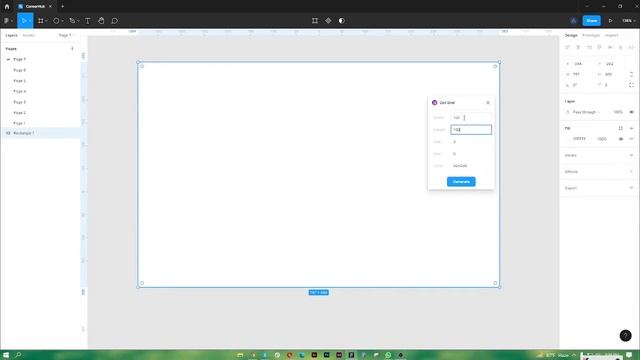
Task: Close the Dot Grid plugin dialog
Action: click(488, 102)
